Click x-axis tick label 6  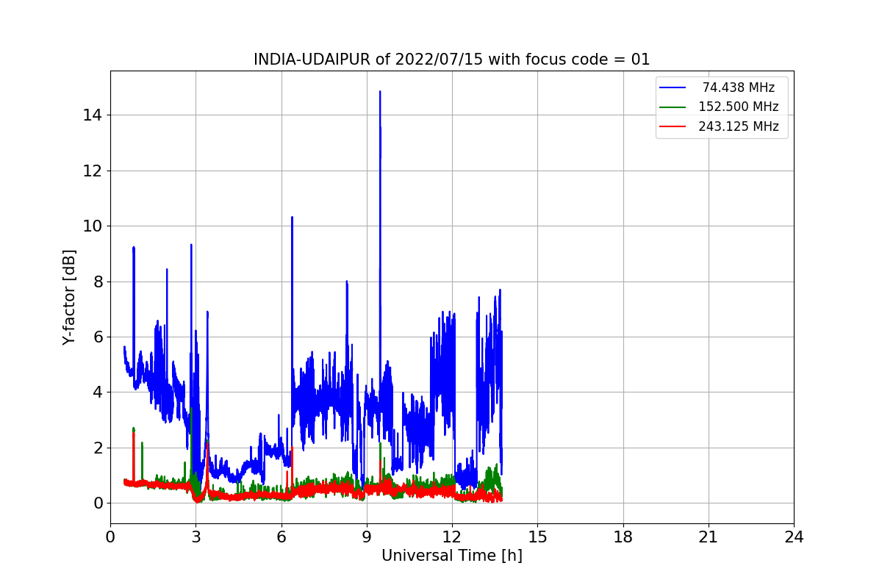tap(281, 537)
